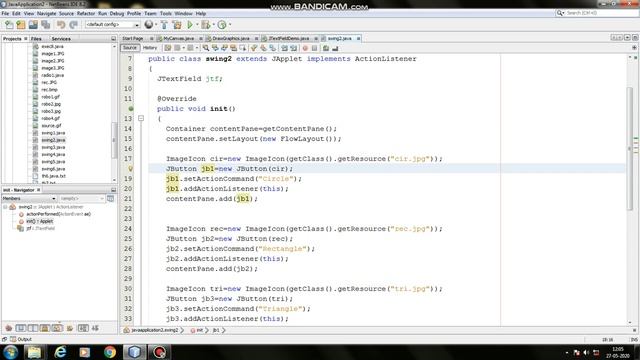Click the Source view button
Image resolution: width=640 pixels, height=360 pixels.
point(130,48)
